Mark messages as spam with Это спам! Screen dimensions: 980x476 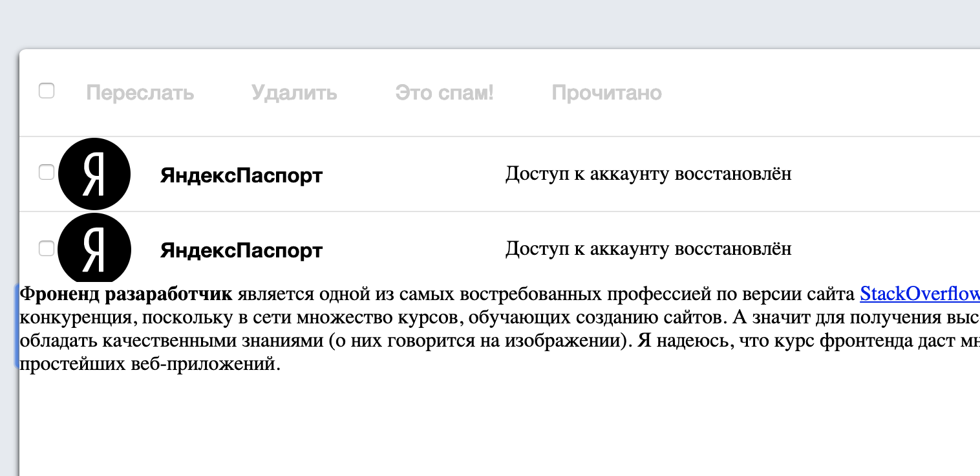(x=444, y=92)
